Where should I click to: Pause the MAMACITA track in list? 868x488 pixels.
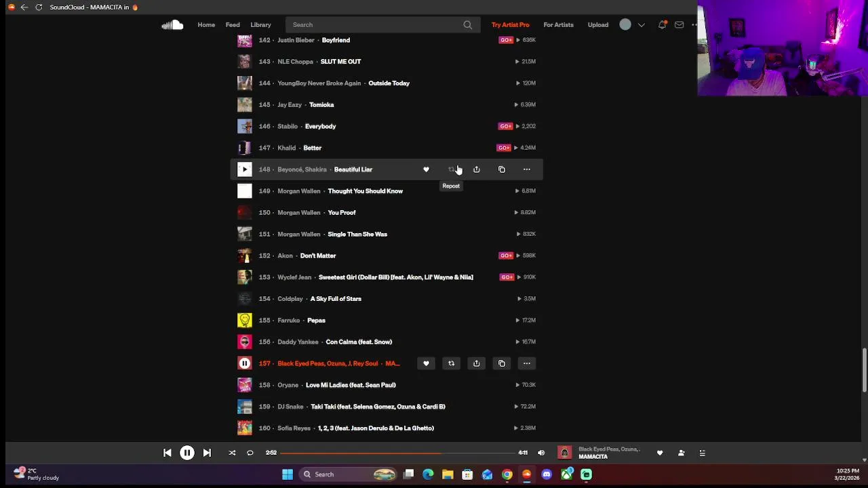click(245, 363)
